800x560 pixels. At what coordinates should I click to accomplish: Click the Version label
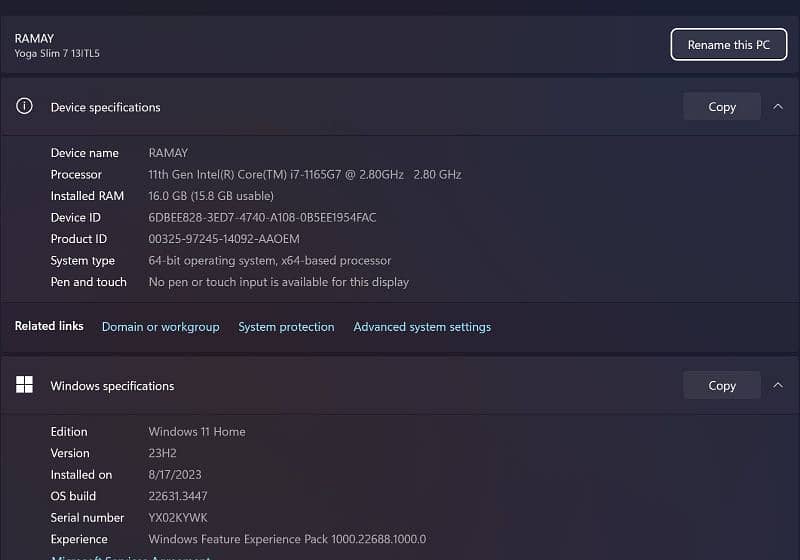(x=70, y=453)
